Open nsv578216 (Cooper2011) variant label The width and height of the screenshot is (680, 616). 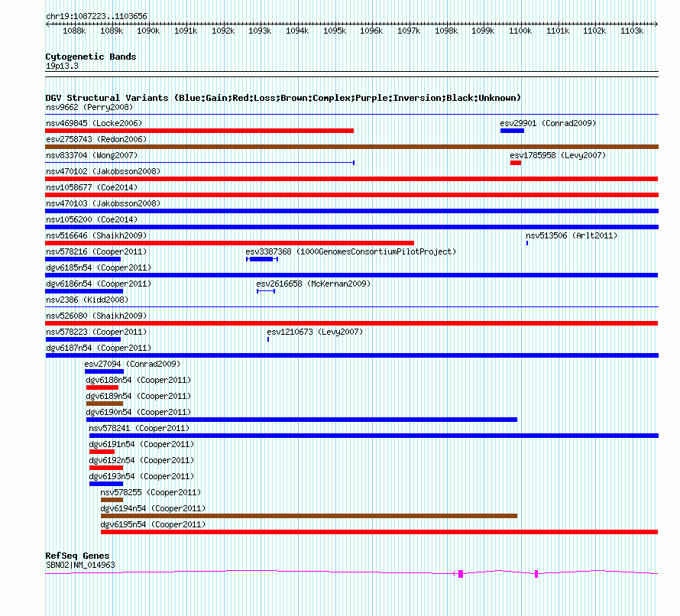click(x=96, y=251)
